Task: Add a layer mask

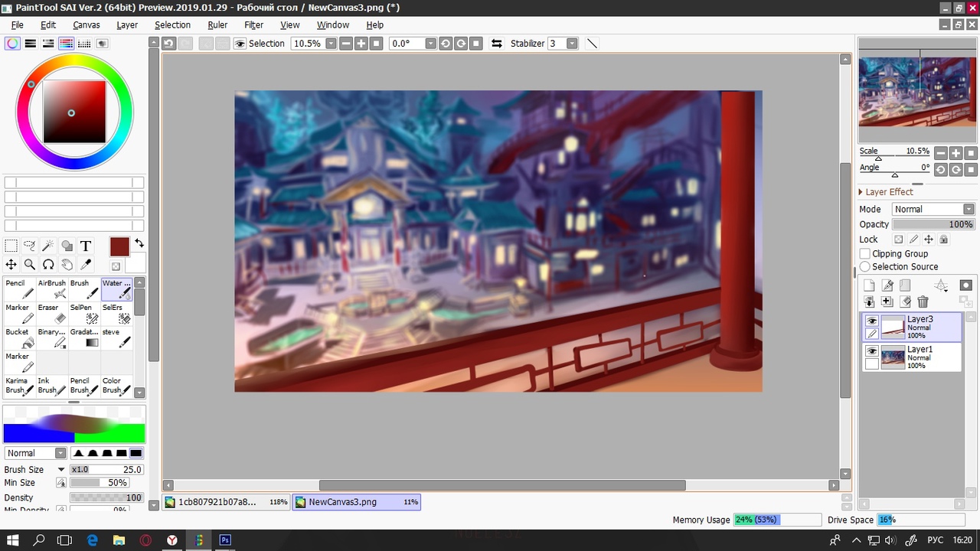Action: [965, 285]
